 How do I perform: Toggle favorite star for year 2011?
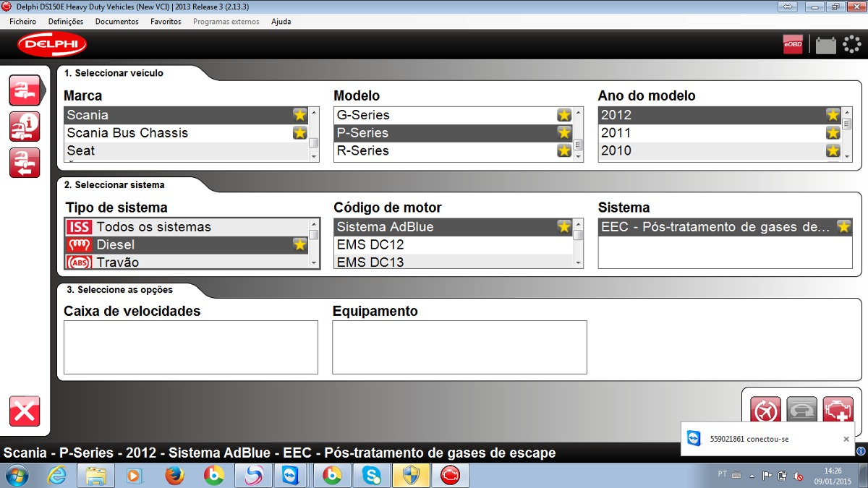pos(833,133)
